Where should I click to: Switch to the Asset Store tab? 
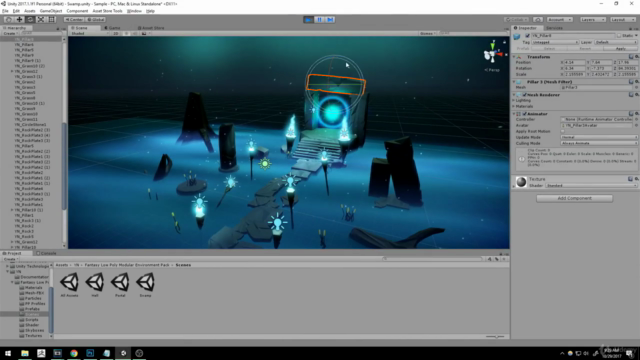(x=151, y=28)
